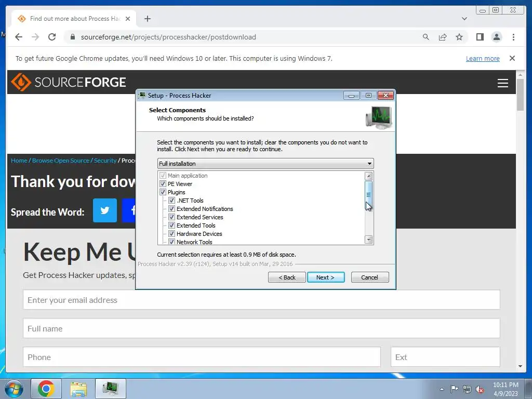Viewport: 532px width, 399px height.
Task: Click the address bar URL
Action: 168,37
